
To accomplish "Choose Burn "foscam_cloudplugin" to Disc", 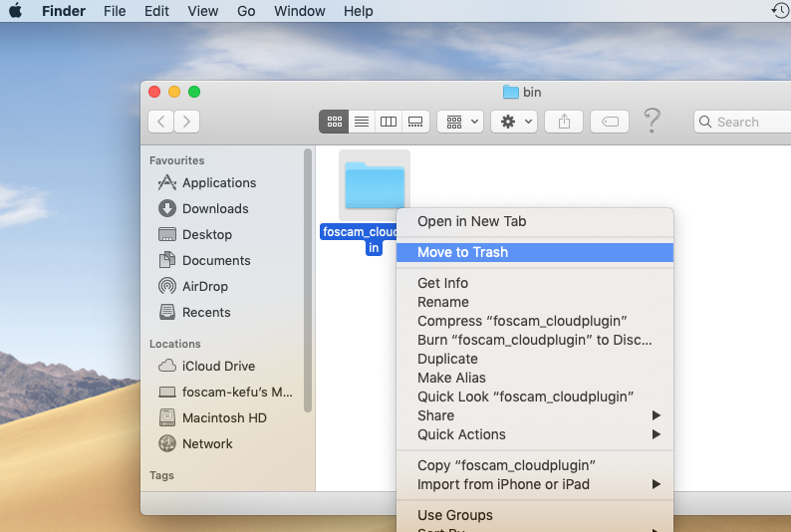I will (535, 340).
